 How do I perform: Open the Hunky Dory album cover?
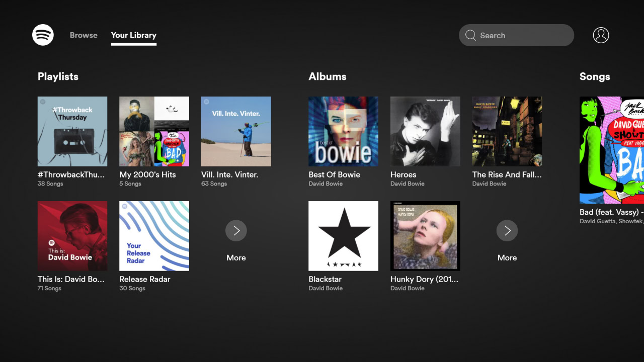[x=425, y=236]
